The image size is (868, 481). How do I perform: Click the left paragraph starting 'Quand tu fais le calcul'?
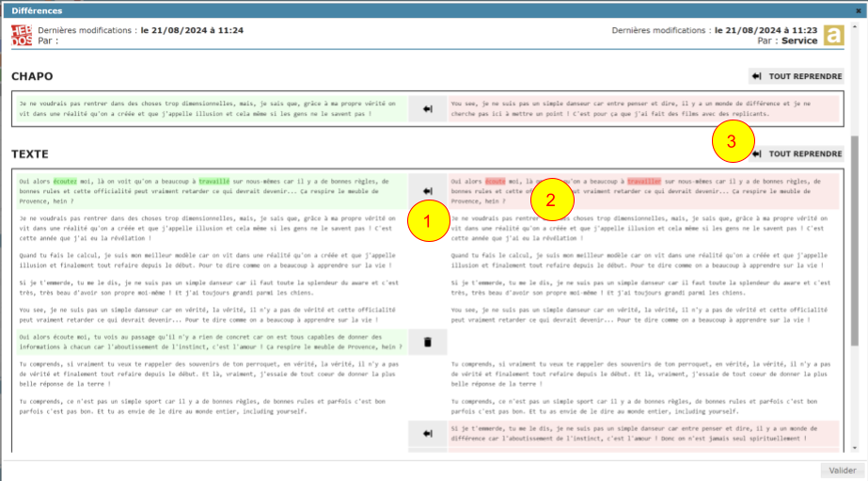(207, 260)
